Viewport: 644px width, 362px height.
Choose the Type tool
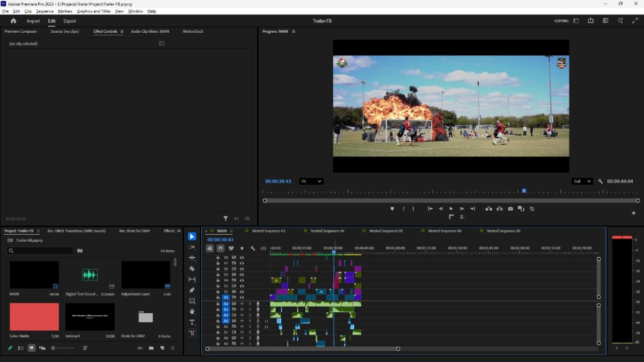[192, 322]
